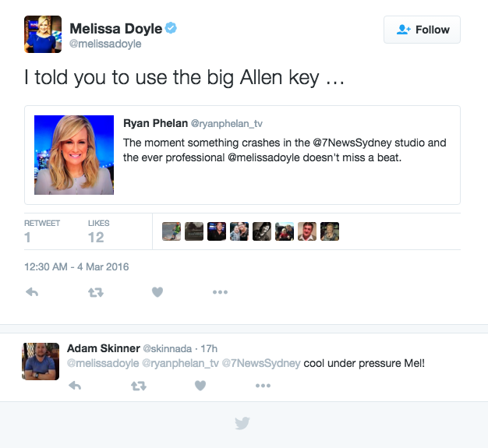Open the @melissadoyle handle under the name

[x=105, y=44]
